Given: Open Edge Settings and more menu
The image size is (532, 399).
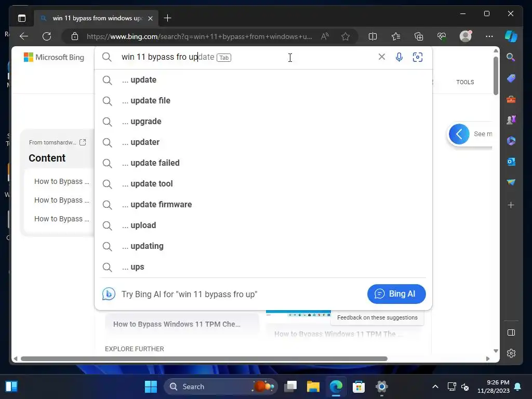Looking at the screenshot, I should click(489, 36).
